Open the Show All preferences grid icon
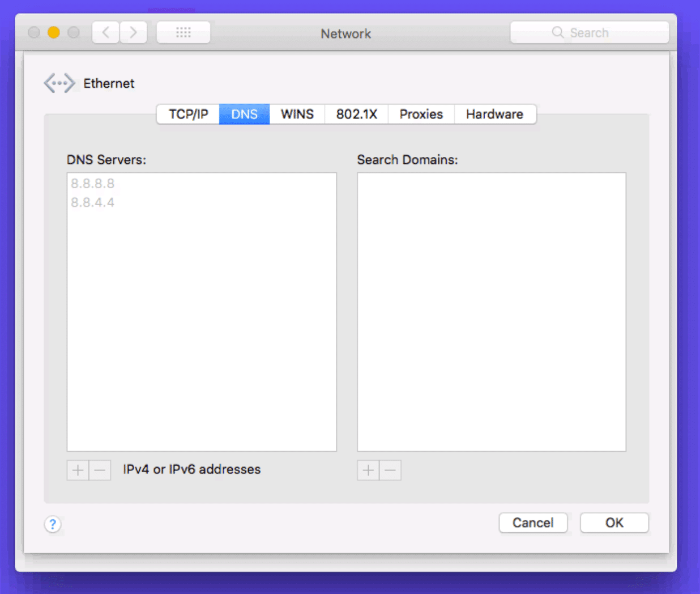Image resolution: width=700 pixels, height=594 pixels. tap(183, 32)
